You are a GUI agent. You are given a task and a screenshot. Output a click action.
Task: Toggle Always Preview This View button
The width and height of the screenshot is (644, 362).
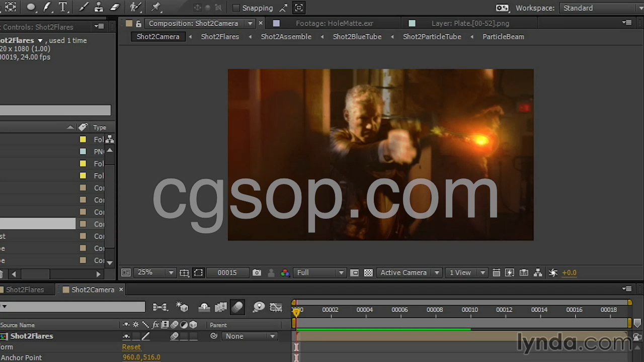pos(126,273)
